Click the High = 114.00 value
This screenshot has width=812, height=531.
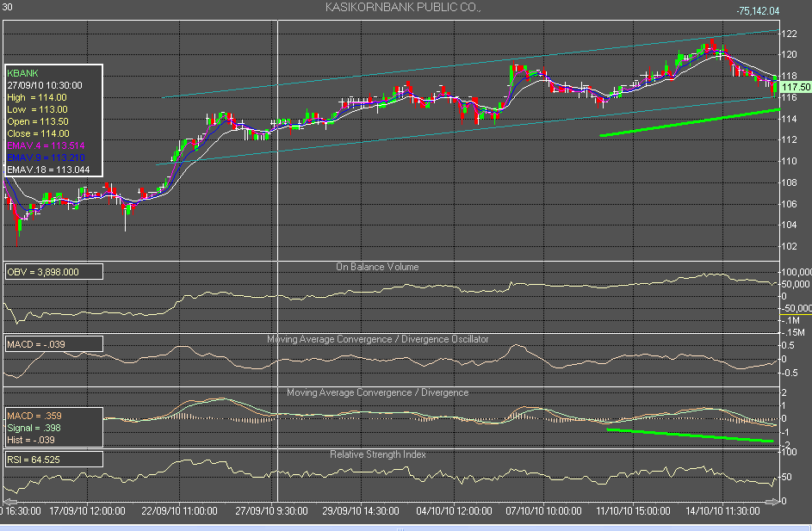coord(37,97)
